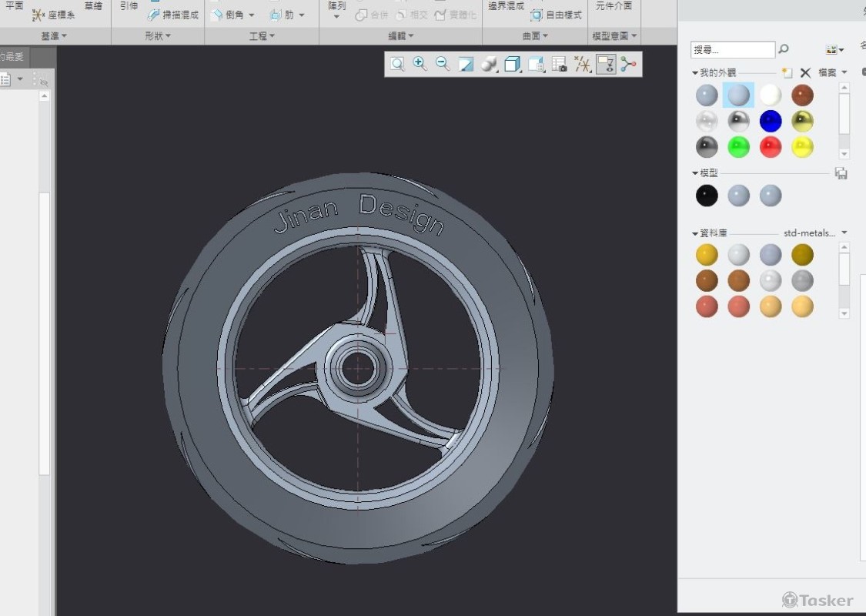The height and width of the screenshot is (616, 866).
Task: Open the std-metals library dropdown
Action: click(844, 233)
